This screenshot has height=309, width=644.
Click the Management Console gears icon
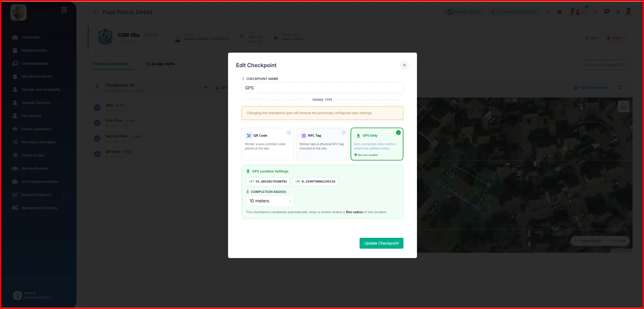tap(15, 208)
